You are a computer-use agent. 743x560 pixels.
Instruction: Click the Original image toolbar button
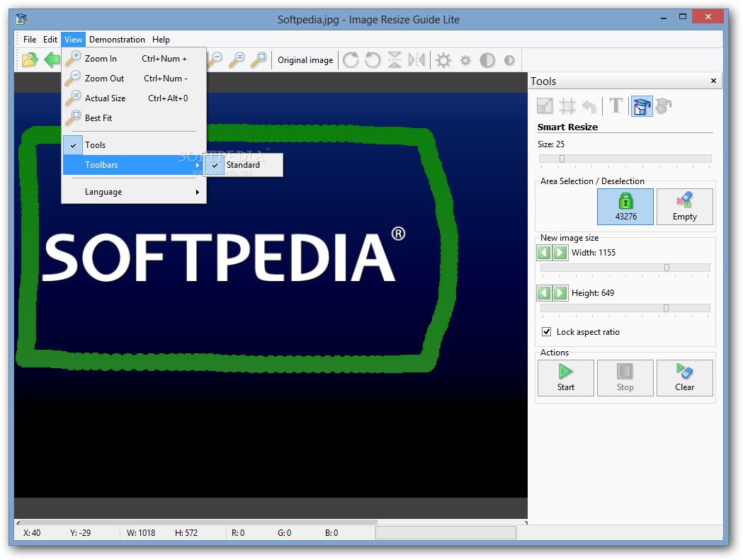pyautogui.click(x=305, y=60)
